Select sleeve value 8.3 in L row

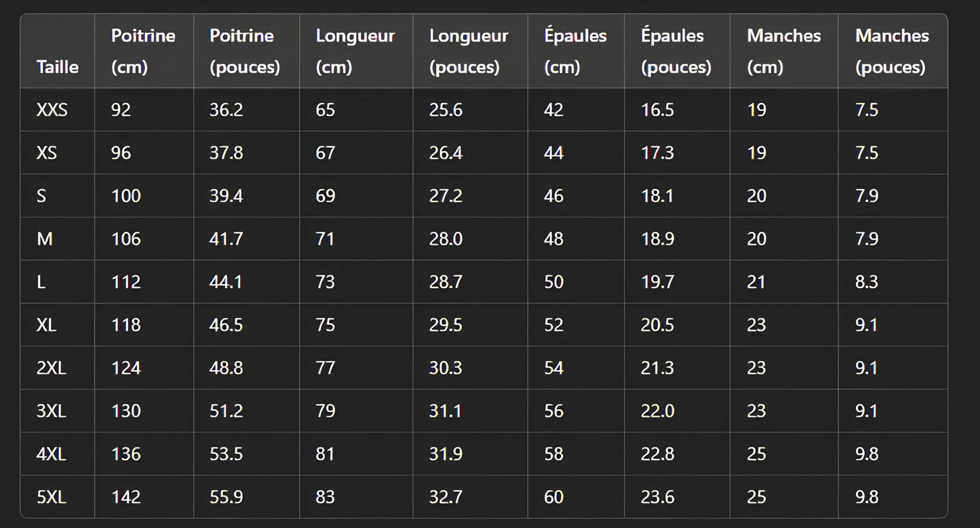coord(867,282)
